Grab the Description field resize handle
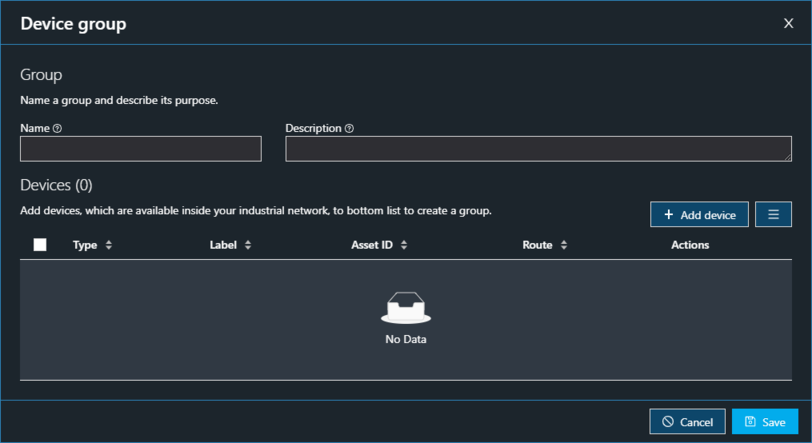The image size is (812, 443). (787, 157)
